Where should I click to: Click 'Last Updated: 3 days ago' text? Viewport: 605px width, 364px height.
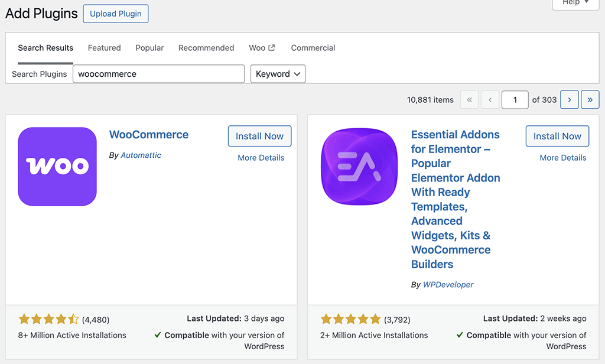tap(235, 318)
